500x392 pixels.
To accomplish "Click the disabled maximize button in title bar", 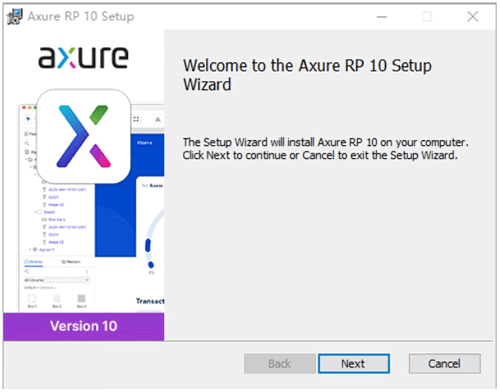I will click(427, 16).
